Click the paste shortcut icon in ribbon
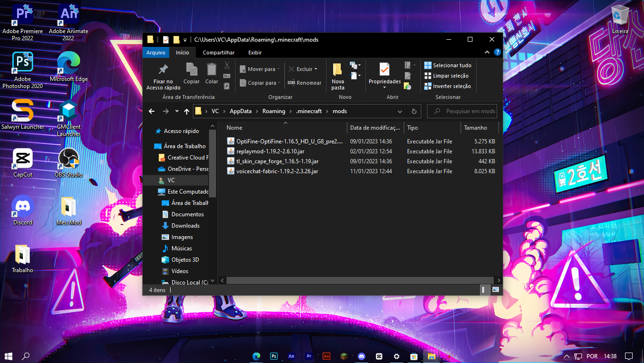 tap(227, 86)
